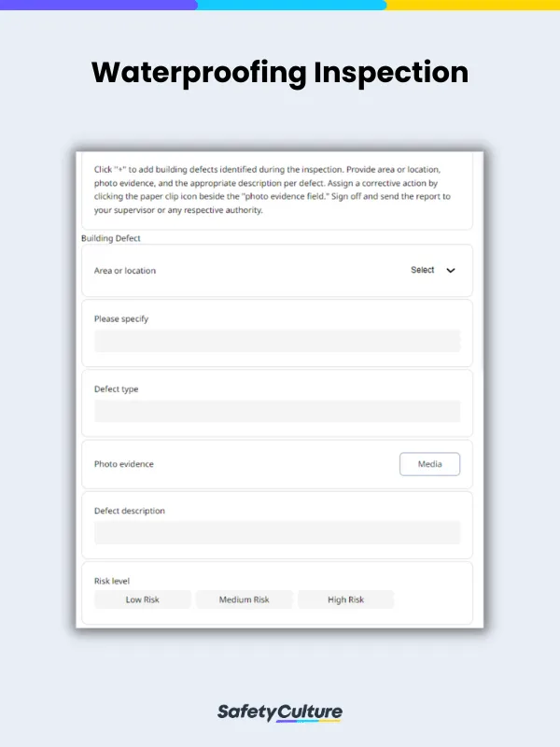
Task: Select the Low Risk option
Action: pyautogui.click(x=143, y=599)
